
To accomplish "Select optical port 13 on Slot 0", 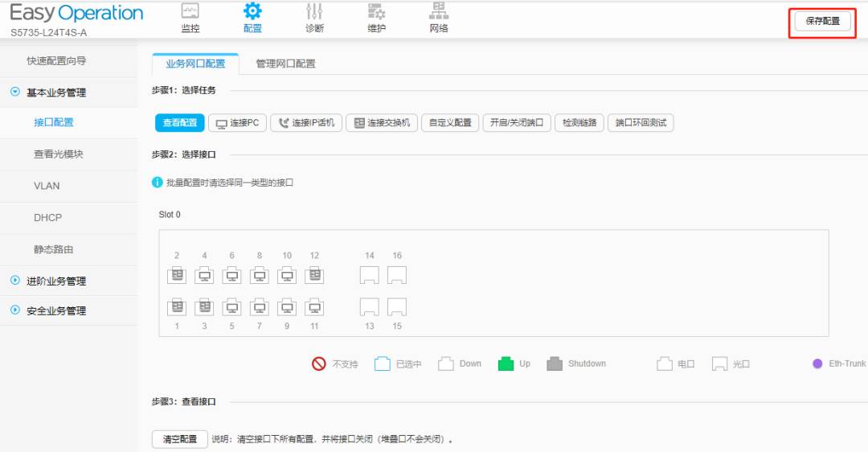I will 369,306.
